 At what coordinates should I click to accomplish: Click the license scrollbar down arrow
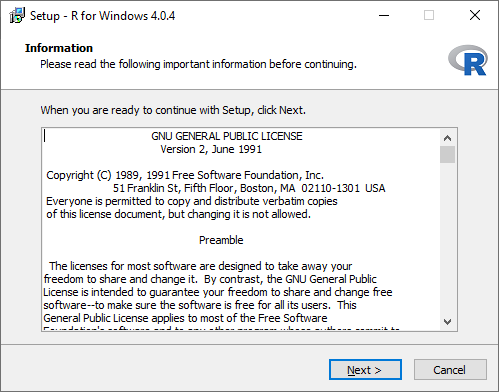tap(447, 321)
